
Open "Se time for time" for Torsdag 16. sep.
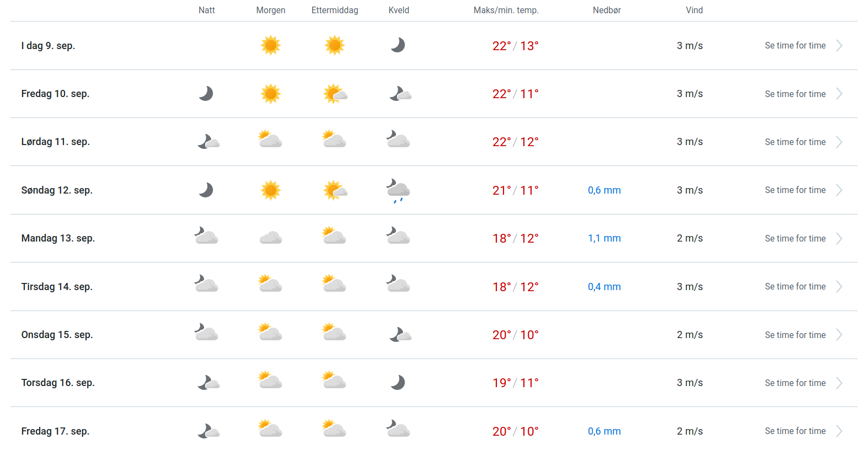tap(795, 383)
